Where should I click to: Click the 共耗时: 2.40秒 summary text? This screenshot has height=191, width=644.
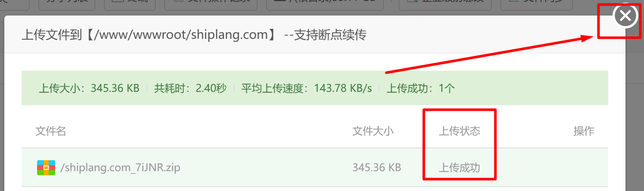(x=190, y=88)
